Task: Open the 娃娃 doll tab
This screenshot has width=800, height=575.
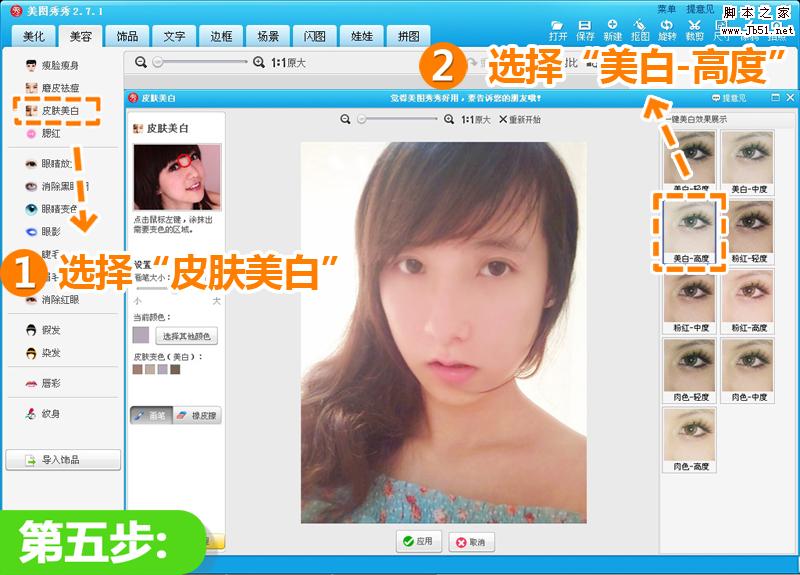Action: (x=362, y=36)
